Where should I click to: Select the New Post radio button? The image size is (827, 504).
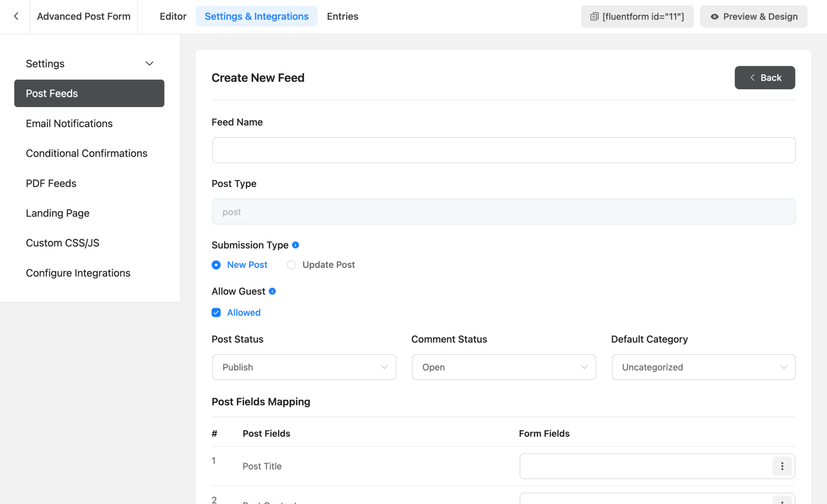216,265
